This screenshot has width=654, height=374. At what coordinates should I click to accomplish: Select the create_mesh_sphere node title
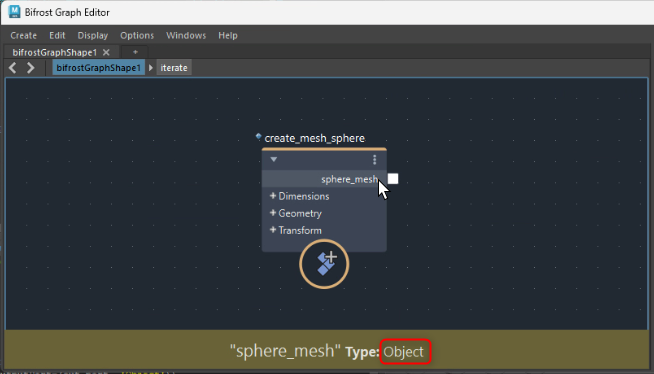tap(314, 138)
